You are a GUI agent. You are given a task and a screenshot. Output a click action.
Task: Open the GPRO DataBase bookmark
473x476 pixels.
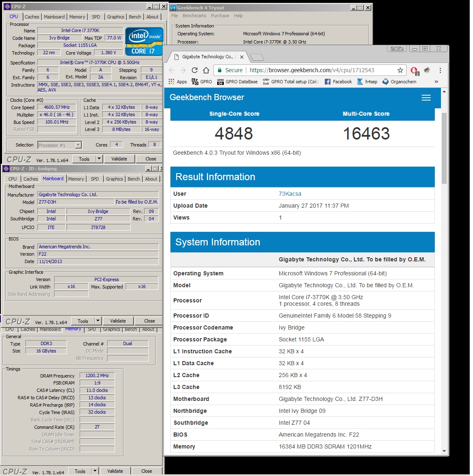tap(237, 82)
